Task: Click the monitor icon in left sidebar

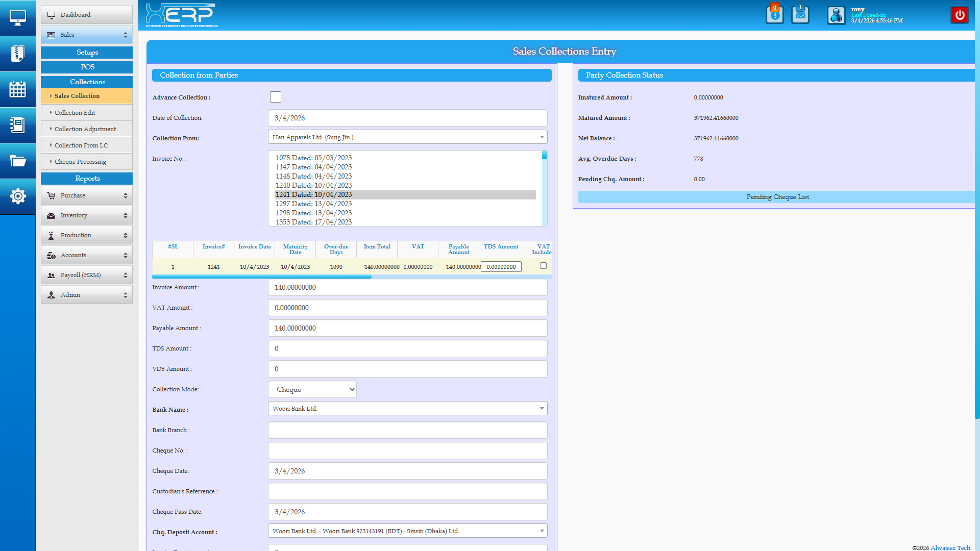Action: click(x=17, y=18)
